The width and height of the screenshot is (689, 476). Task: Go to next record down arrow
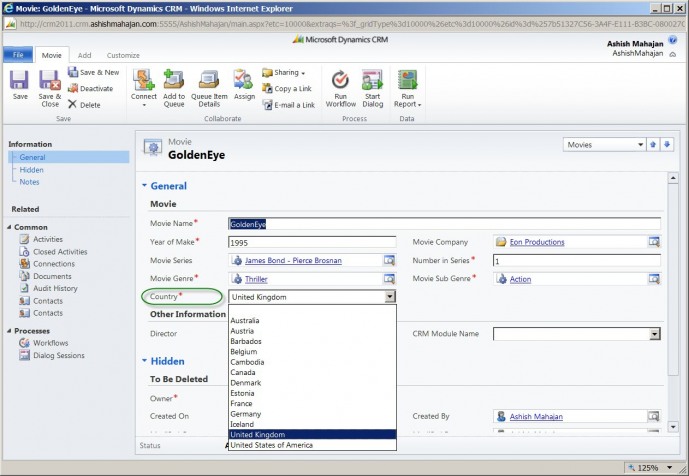[x=667, y=145]
